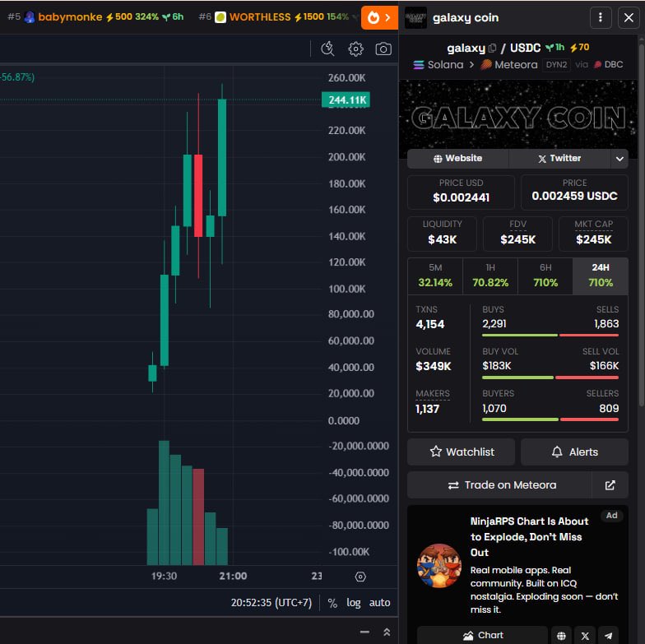The height and width of the screenshot is (644, 645).
Task: Click the lightning 70 boosts badge
Action: [579, 48]
